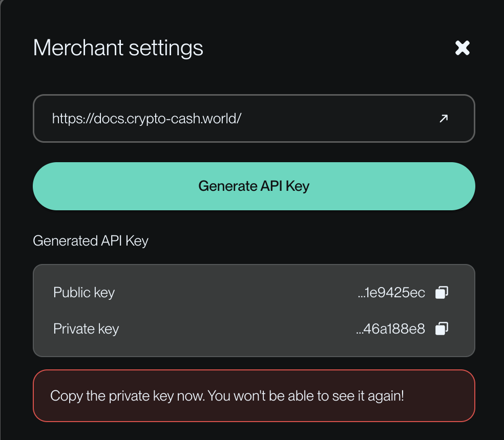Click the Public key label

click(x=84, y=293)
